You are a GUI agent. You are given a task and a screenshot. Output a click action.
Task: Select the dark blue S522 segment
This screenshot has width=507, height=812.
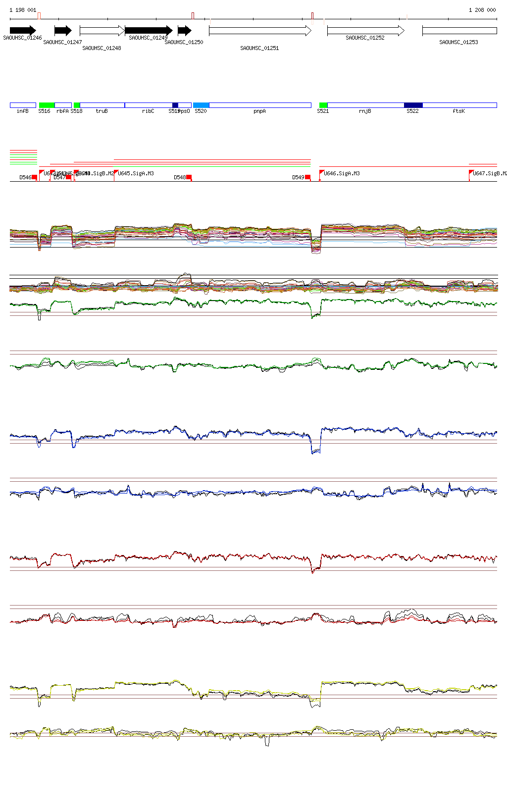coord(413,105)
